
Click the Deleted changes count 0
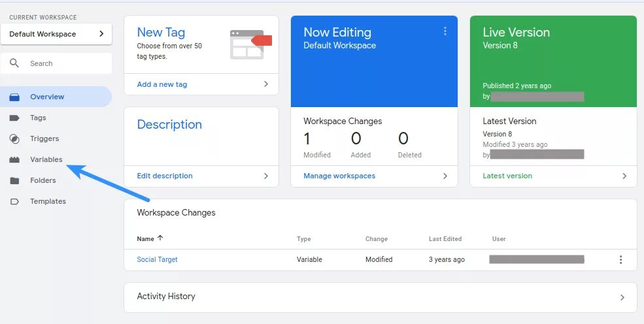coord(403,138)
